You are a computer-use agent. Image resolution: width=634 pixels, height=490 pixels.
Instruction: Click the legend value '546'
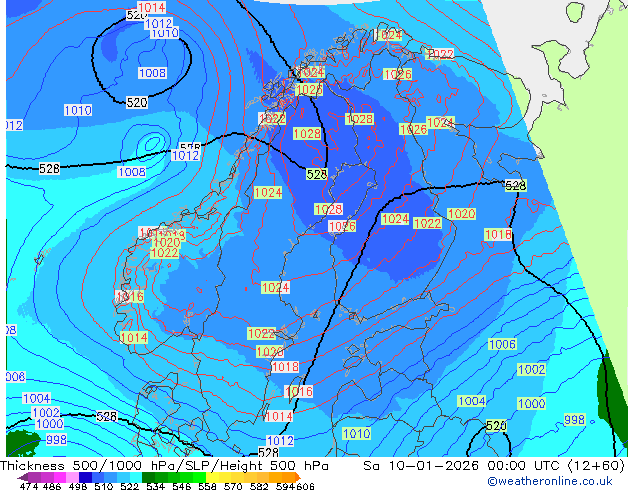tap(182, 486)
